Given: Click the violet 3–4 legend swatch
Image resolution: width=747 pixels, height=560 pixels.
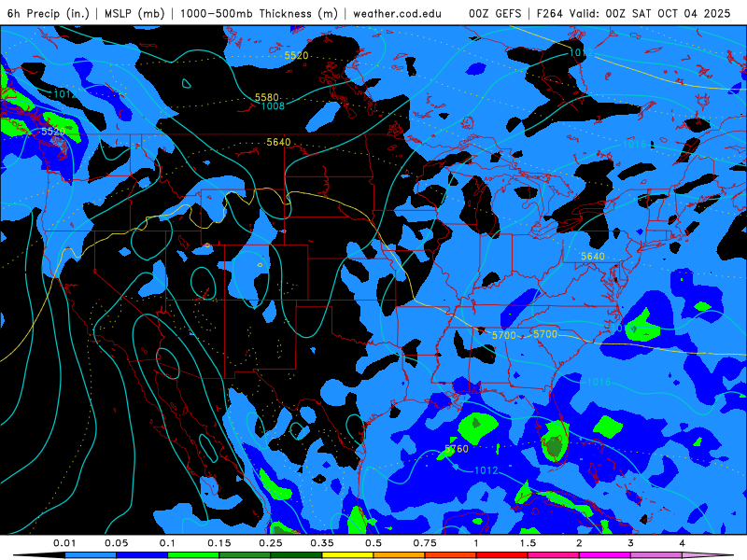Looking at the screenshot, I should tap(656, 555).
